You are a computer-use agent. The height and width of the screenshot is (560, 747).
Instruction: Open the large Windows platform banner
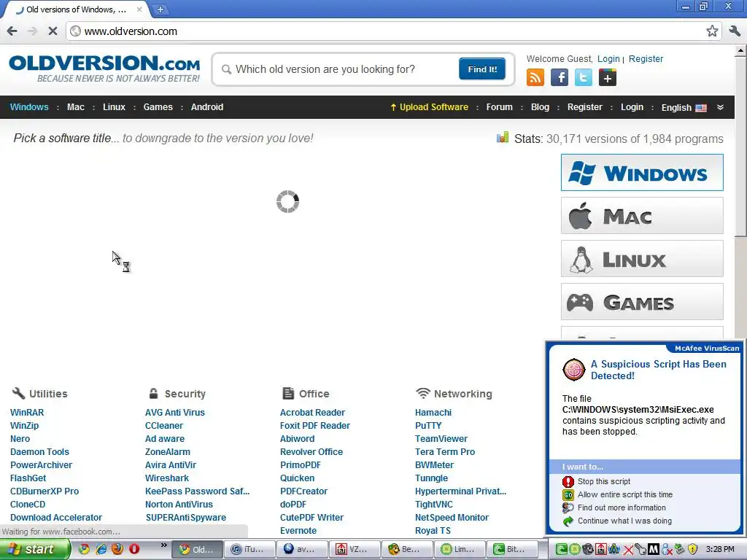642,172
